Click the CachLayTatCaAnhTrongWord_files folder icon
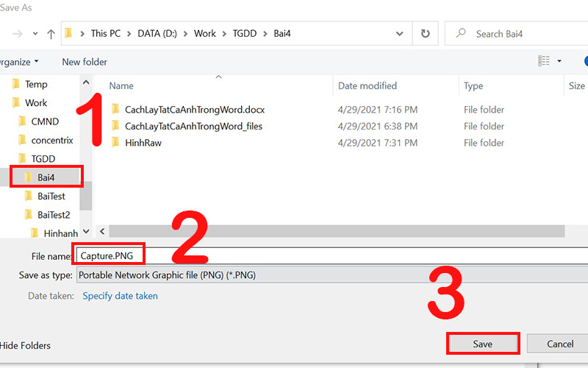Viewport: 588px width, 368px height. pyautogui.click(x=115, y=125)
